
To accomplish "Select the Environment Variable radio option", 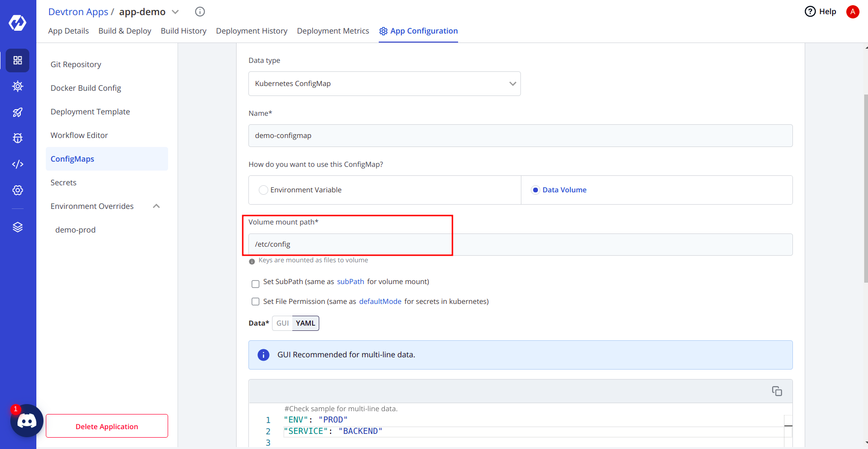I will click(264, 190).
